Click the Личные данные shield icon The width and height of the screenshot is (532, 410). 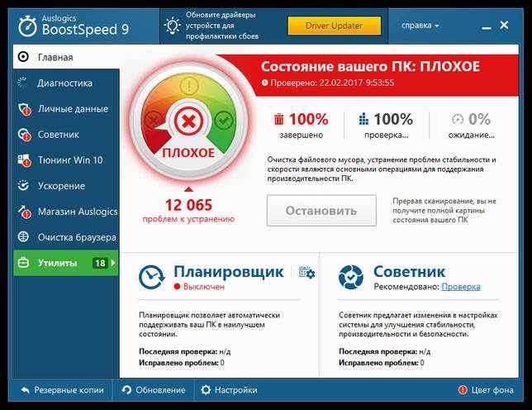click(x=25, y=109)
